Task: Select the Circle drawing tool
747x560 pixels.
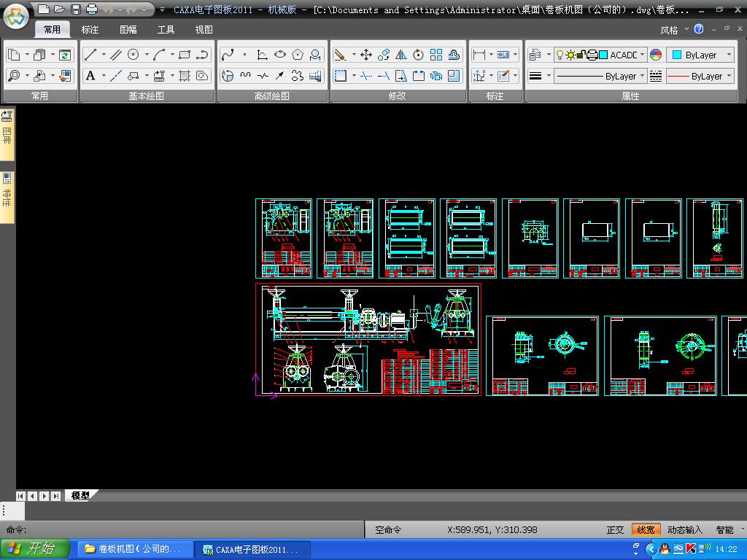Action: 133,55
